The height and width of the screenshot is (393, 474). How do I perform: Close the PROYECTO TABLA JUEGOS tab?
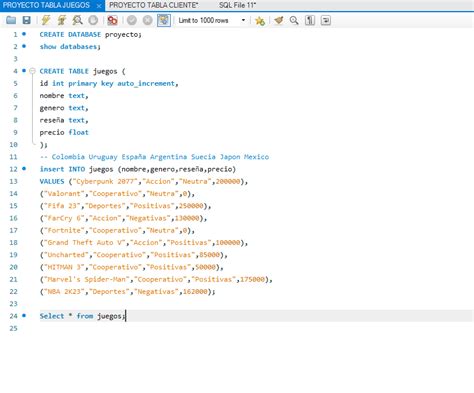point(99,6)
